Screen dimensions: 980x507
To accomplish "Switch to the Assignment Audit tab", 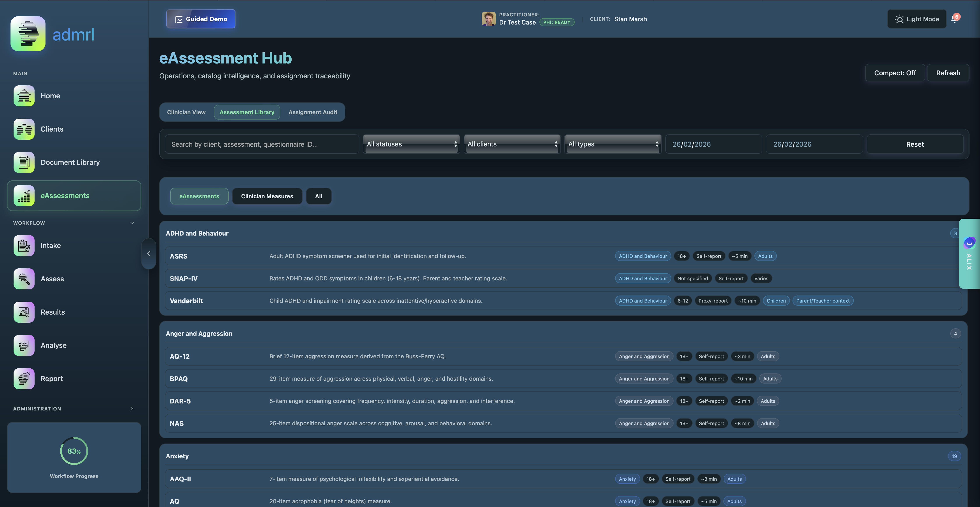I will click(312, 112).
